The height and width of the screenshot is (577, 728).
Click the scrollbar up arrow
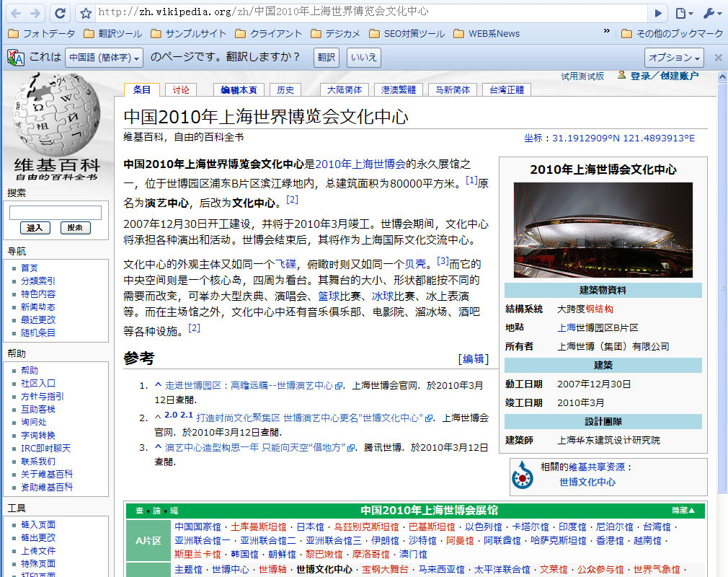722,76
